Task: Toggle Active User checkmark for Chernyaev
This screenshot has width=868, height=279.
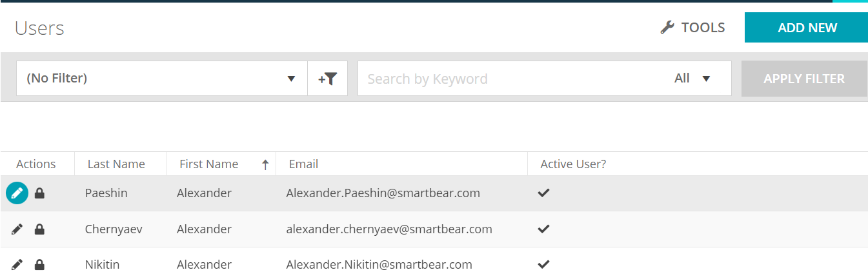Action: click(x=544, y=229)
